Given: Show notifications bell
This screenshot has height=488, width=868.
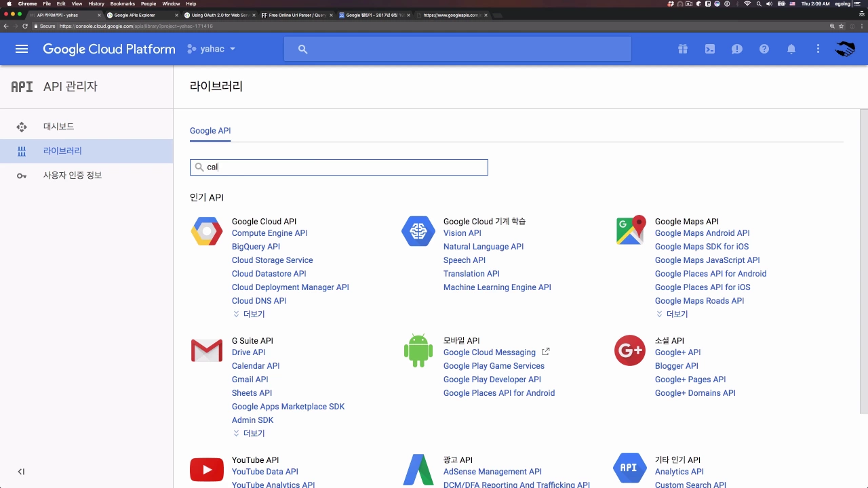Looking at the screenshot, I should click(791, 49).
